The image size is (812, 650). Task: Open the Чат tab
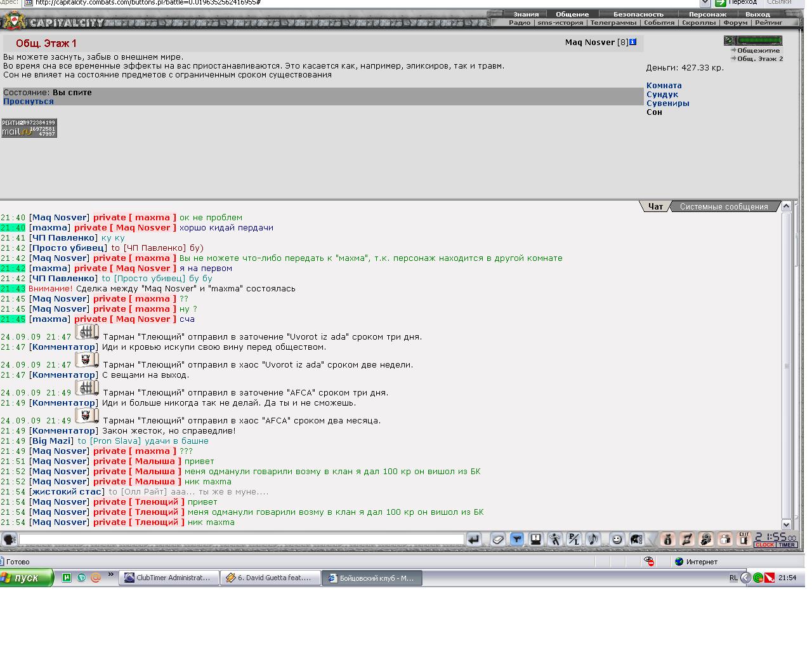point(655,206)
